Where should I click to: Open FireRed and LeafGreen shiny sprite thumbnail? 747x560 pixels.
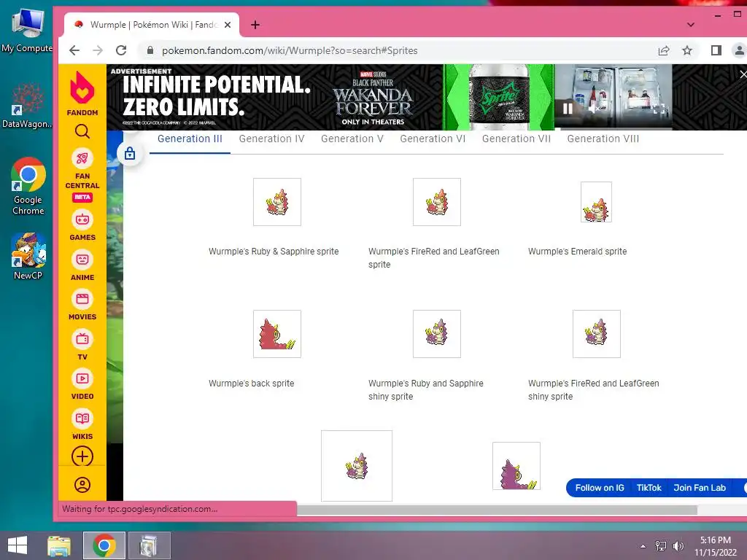click(x=597, y=334)
